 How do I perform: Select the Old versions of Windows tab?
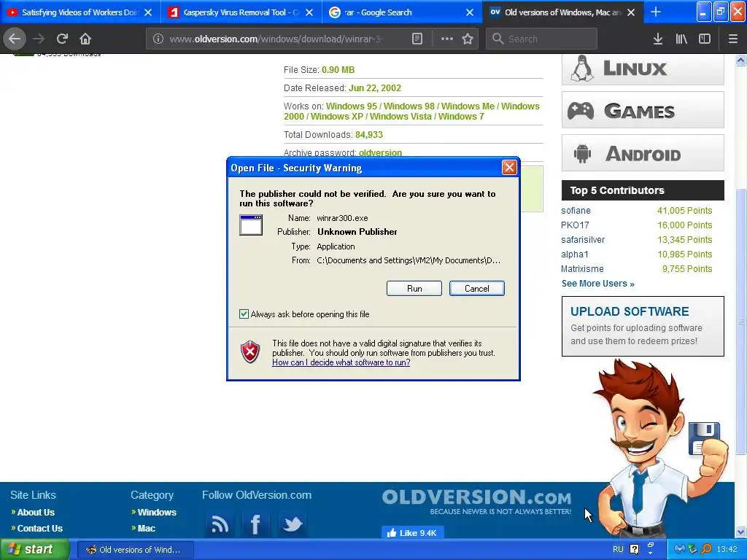(562, 12)
